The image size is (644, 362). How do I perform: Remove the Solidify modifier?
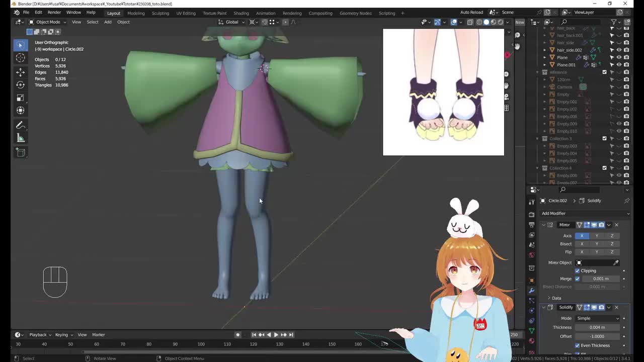tap(616, 307)
